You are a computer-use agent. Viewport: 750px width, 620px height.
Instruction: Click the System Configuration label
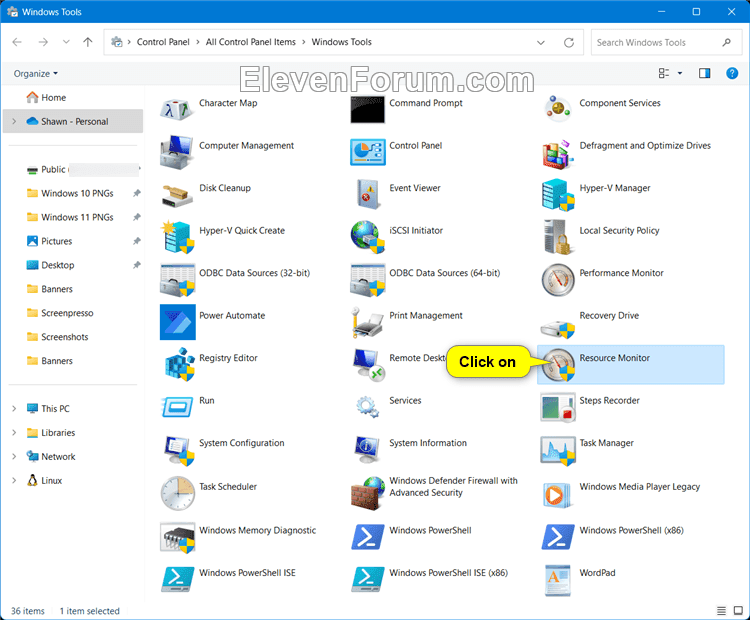click(x=242, y=443)
